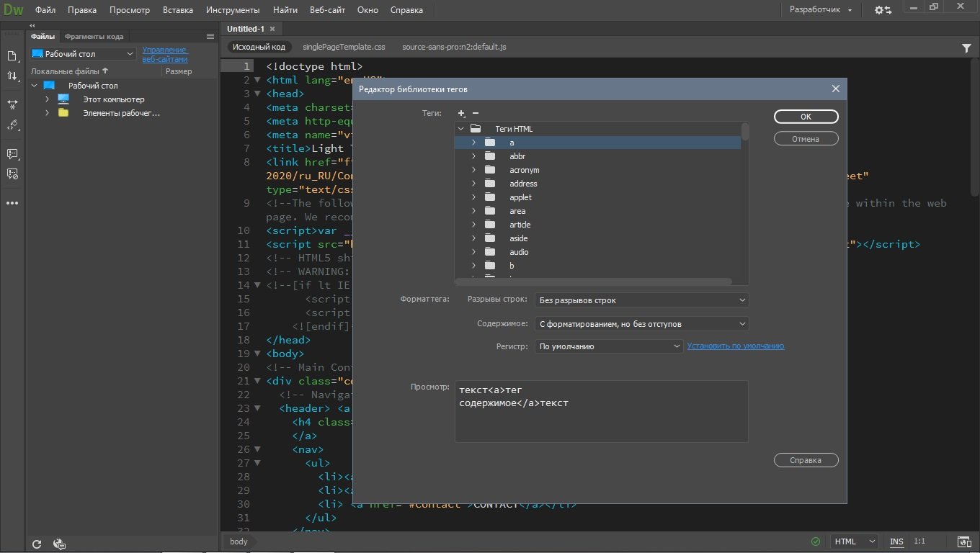Expand the 'abbr' tag folder
The height and width of the screenshot is (553, 980).
coord(473,156)
